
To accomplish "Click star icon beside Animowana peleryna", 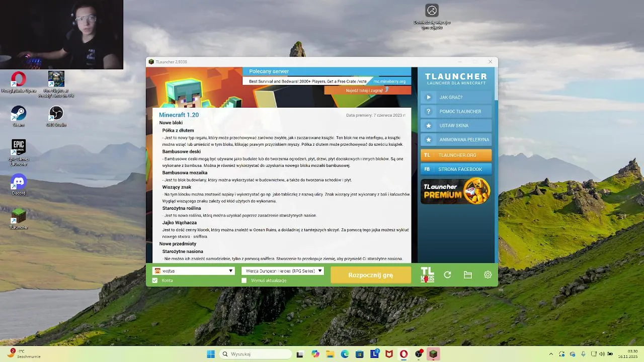I will pyautogui.click(x=429, y=140).
